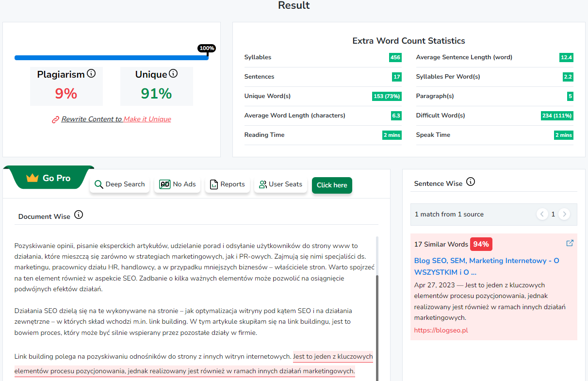This screenshot has width=588, height=381.
Task: Click the info icon next to Plagiarism
Action: click(91, 74)
